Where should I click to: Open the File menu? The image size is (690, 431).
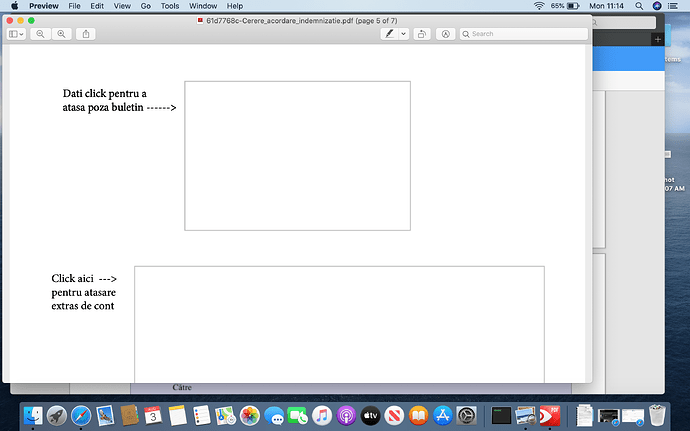[74, 6]
